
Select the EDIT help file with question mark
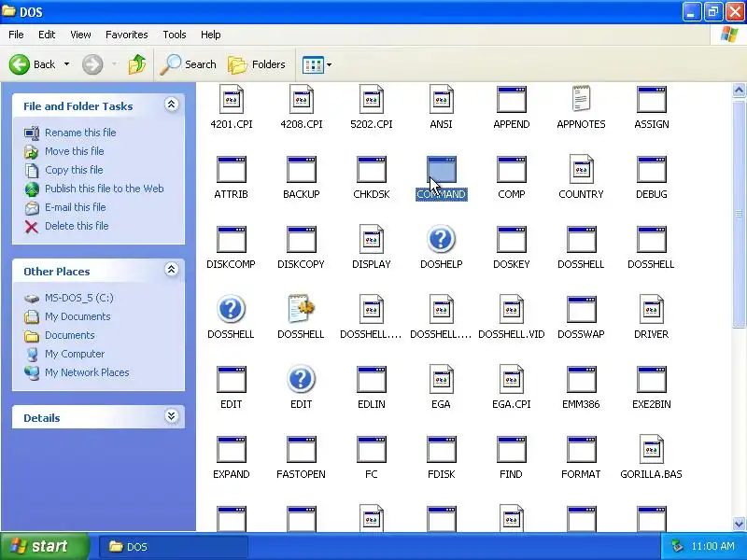(x=301, y=379)
